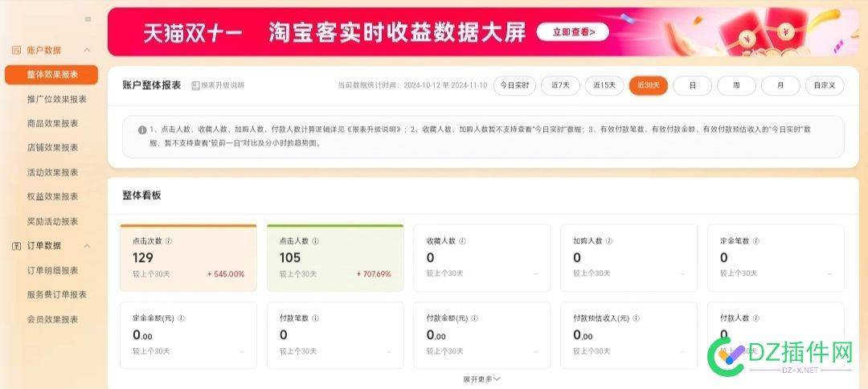
Task: Click info icon next to 加购人数
Action: (x=609, y=241)
